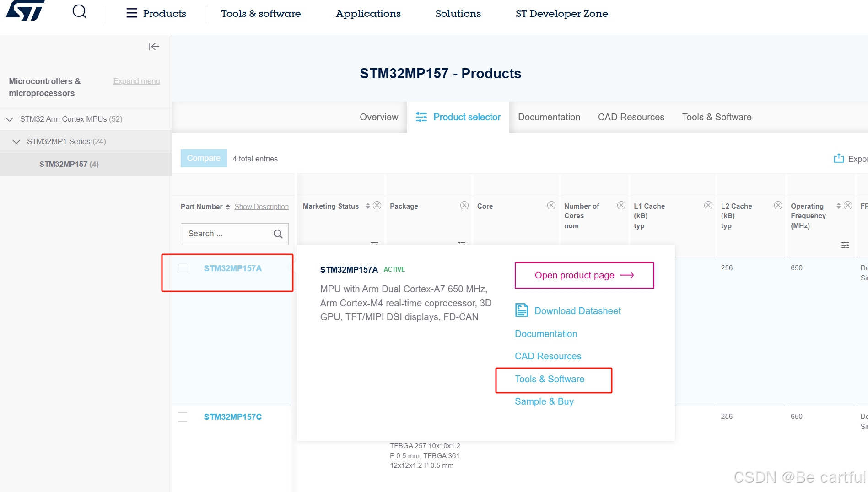Tick the STM32MP157C checkbox

point(183,417)
